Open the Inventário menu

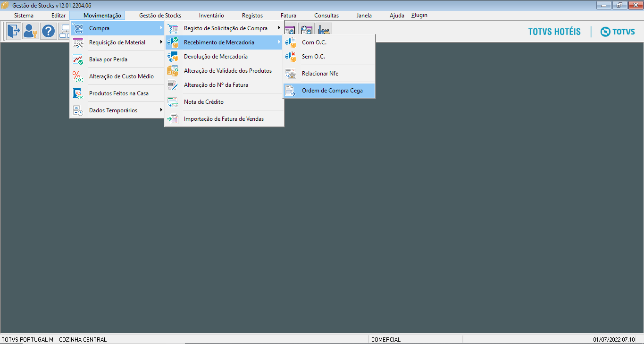tap(211, 16)
